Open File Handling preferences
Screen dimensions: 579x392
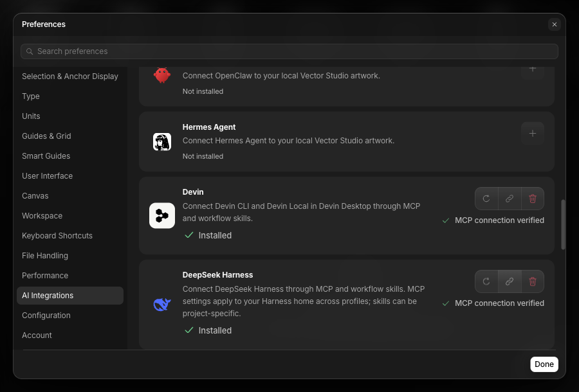(x=70, y=256)
